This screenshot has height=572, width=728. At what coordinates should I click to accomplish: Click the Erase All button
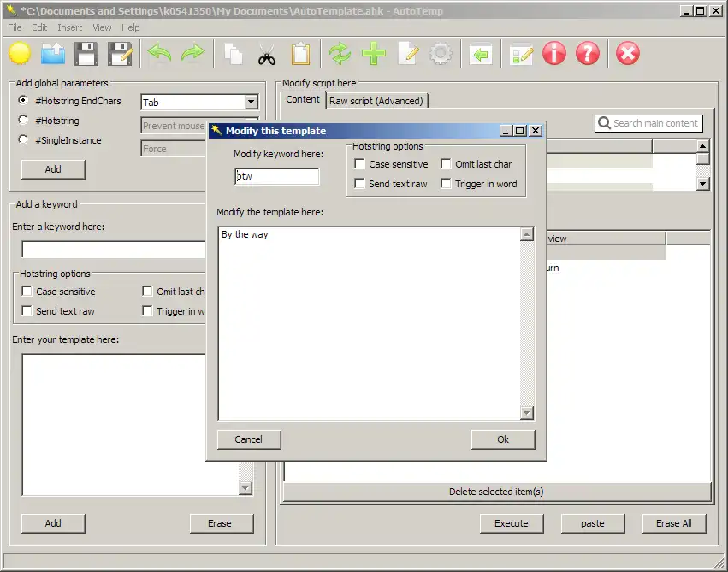point(674,523)
